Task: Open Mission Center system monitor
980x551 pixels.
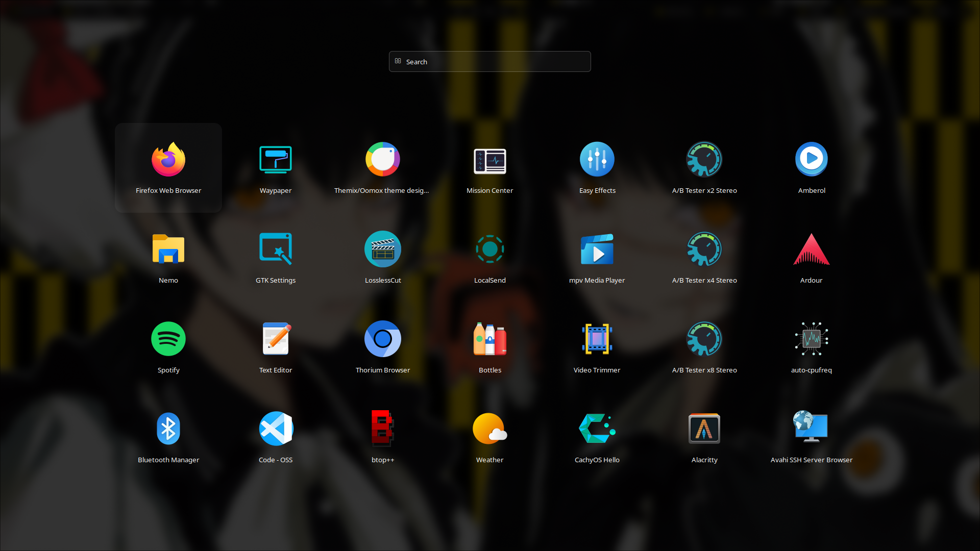Action: tap(489, 160)
